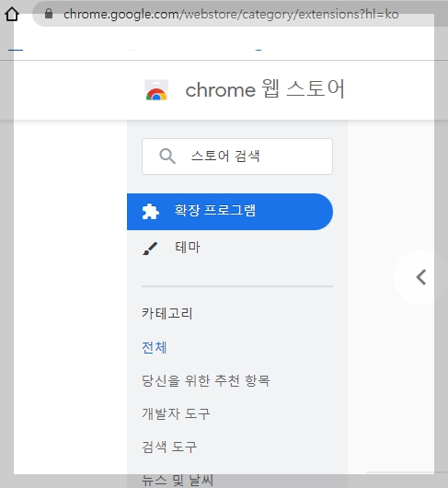
Task: Click the paintbrush themes icon
Action: pyautogui.click(x=150, y=249)
